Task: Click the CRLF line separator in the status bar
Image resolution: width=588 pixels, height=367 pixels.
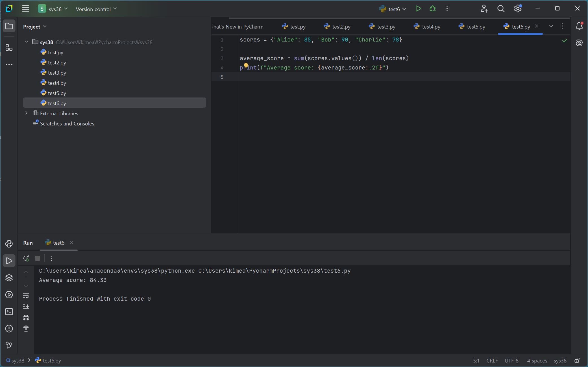Action: pyautogui.click(x=492, y=361)
